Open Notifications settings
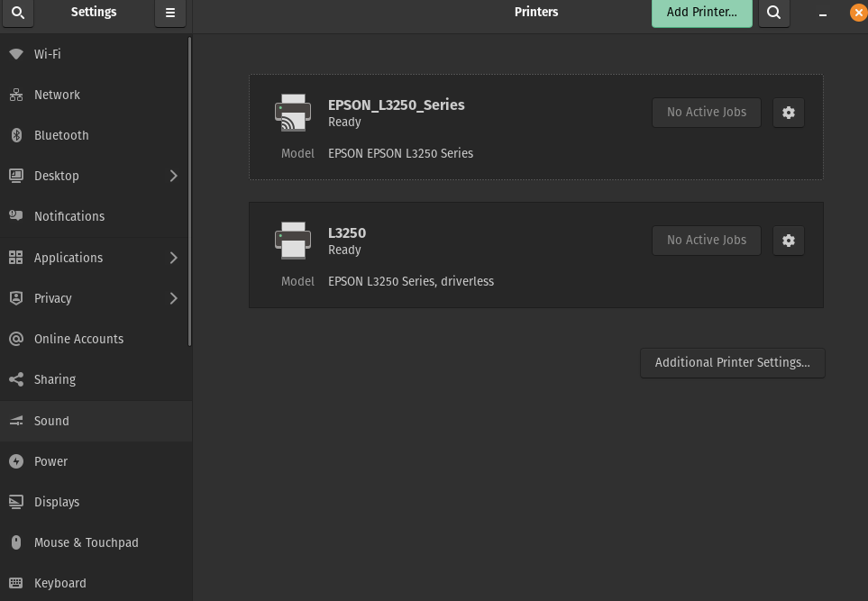868x601 pixels. coord(94,216)
